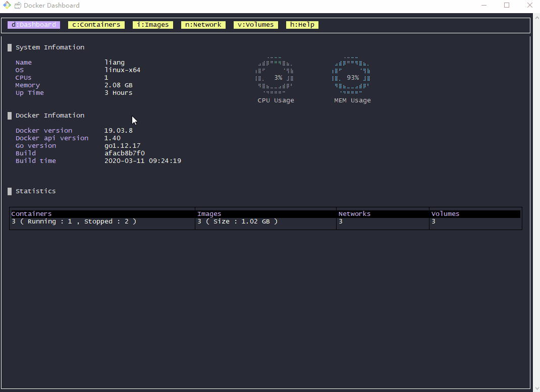Select the Name value 'liang'
This screenshot has height=392, width=540.
(115, 62)
